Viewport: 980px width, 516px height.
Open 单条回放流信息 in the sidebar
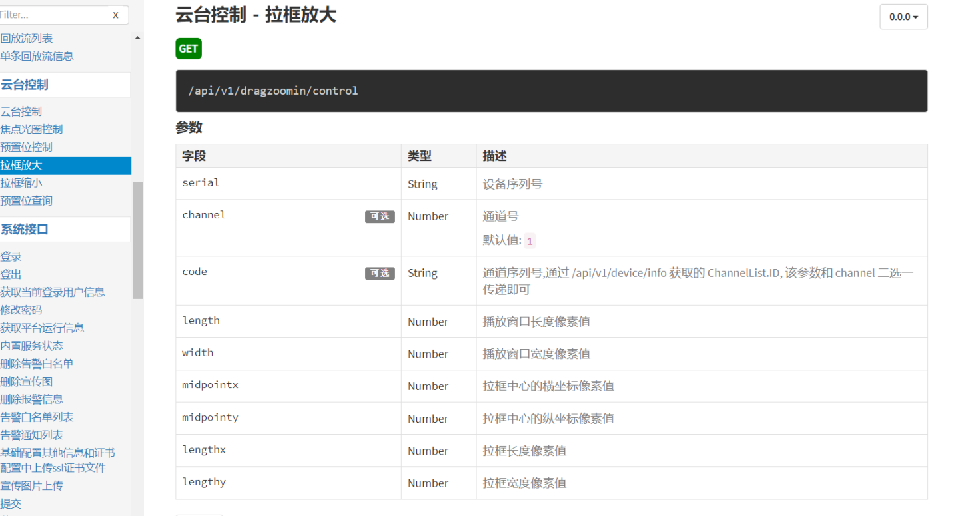click(37, 57)
